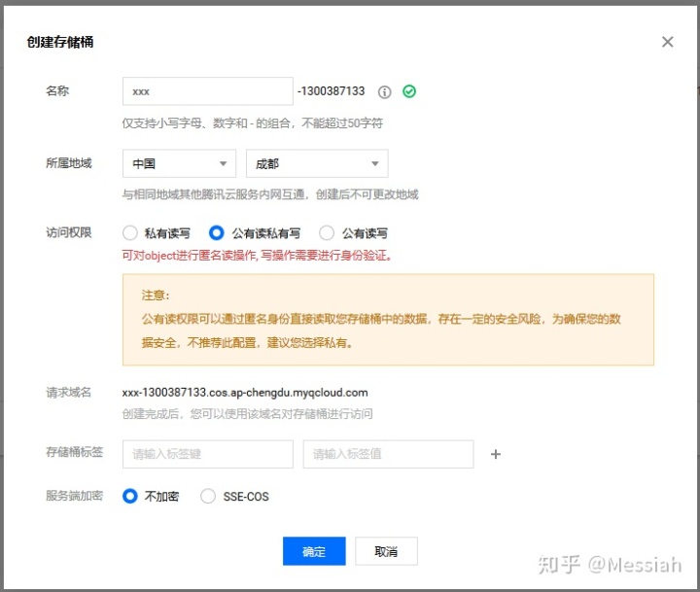
Task: Click the 名称 field label
Action: click(x=57, y=90)
